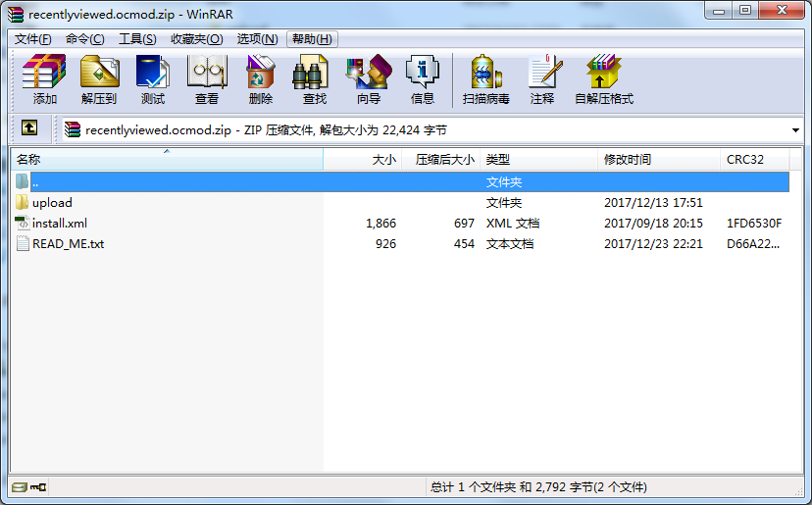The height and width of the screenshot is (505, 812).
Task: Click the key password icon in status bar
Action: (38, 487)
